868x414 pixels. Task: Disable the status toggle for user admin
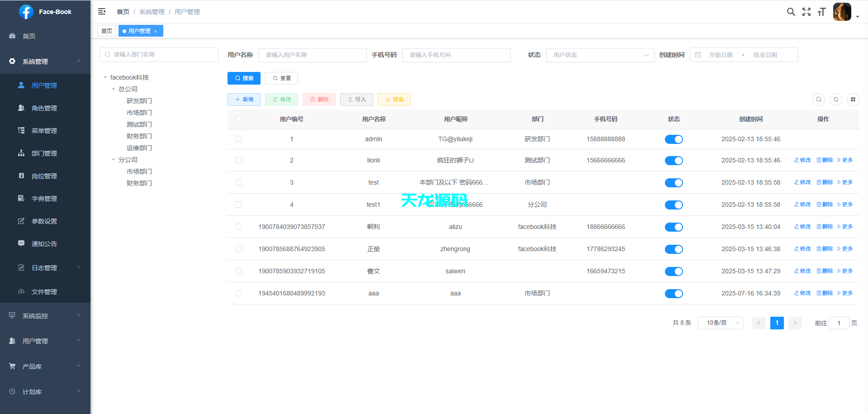(674, 139)
